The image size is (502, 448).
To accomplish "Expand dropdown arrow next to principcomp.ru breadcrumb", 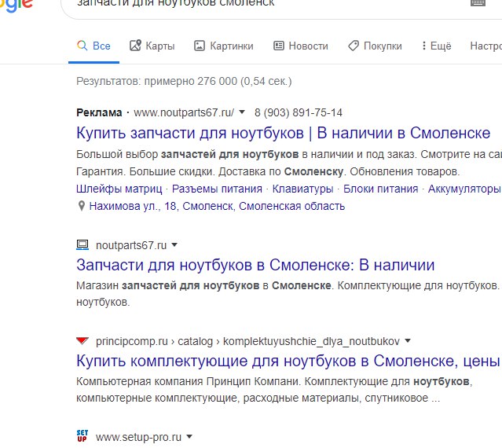I will pos(408,341).
